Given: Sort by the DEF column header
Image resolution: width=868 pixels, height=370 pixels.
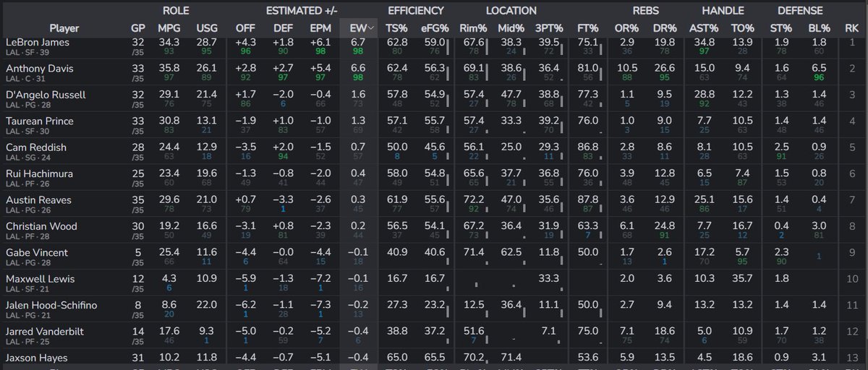Looking at the screenshot, I should click(284, 29).
